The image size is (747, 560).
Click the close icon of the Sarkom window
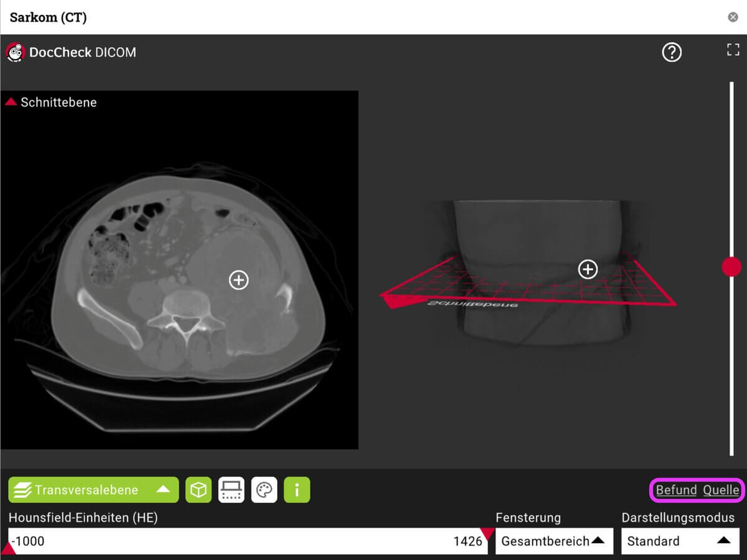pos(733,17)
